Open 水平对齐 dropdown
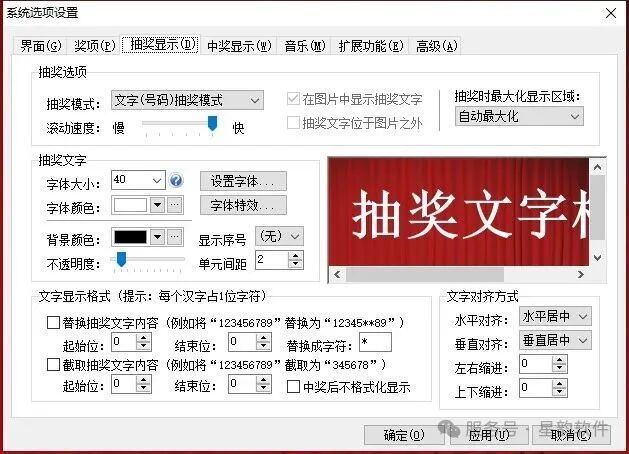629x454 pixels. click(x=555, y=316)
